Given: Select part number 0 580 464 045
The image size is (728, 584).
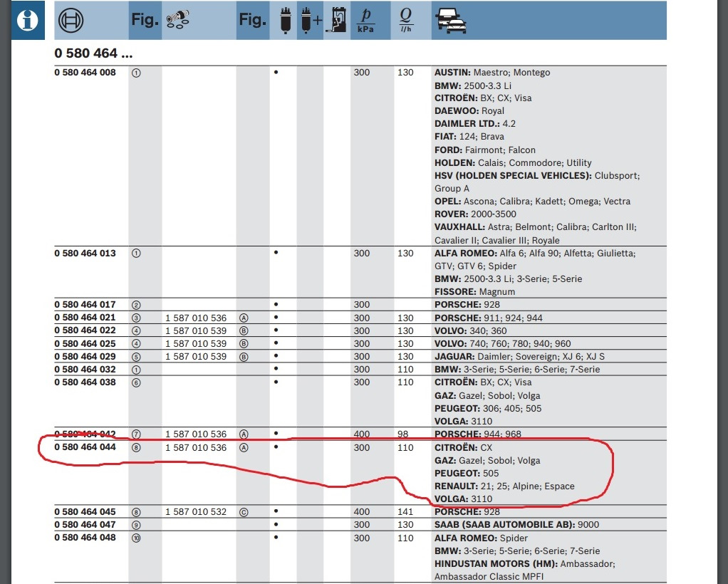Looking at the screenshot, I should [85, 511].
